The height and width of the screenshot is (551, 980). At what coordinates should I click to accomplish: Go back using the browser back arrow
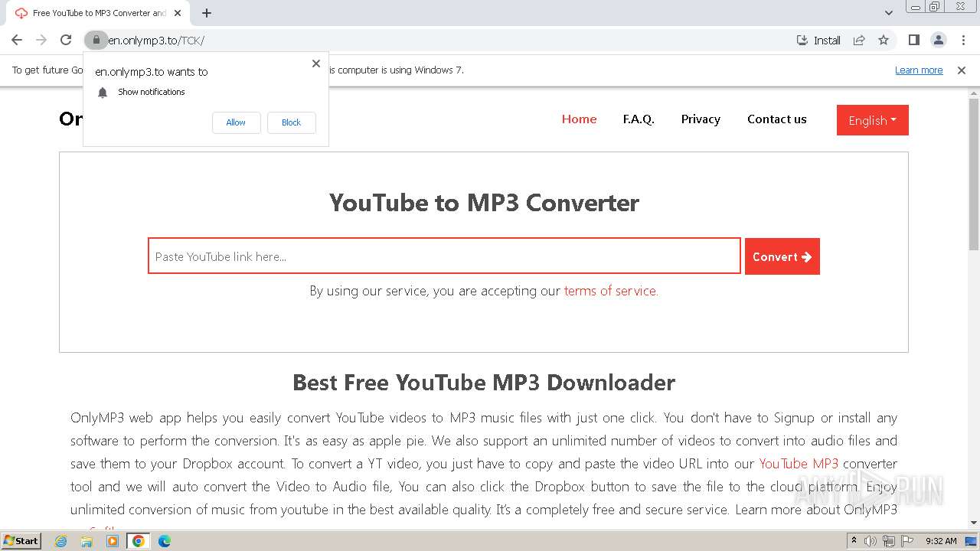pos(17,40)
